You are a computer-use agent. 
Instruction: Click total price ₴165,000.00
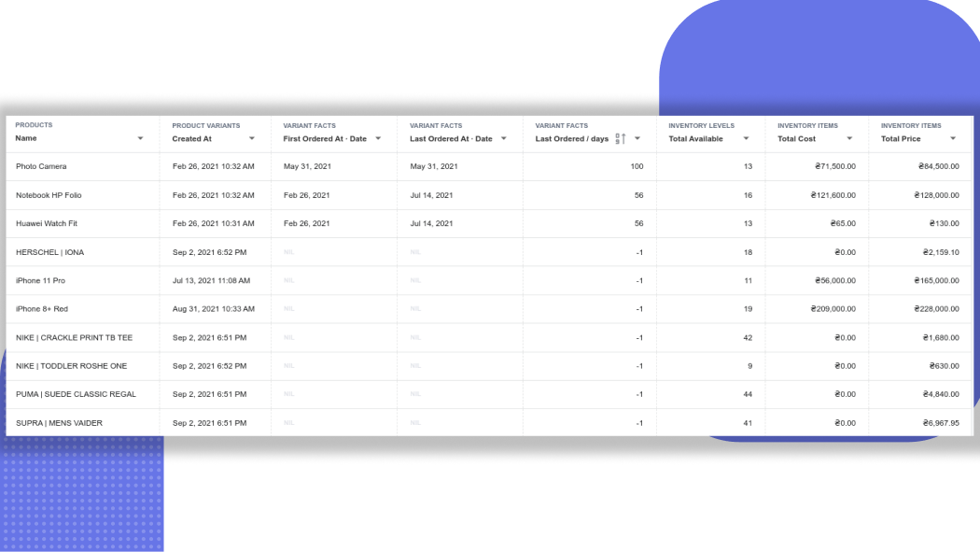click(x=936, y=281)
